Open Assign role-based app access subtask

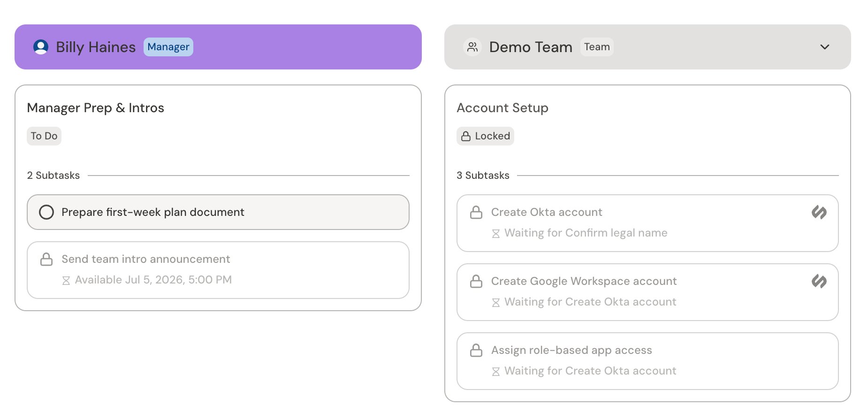[x=647, y=361]
